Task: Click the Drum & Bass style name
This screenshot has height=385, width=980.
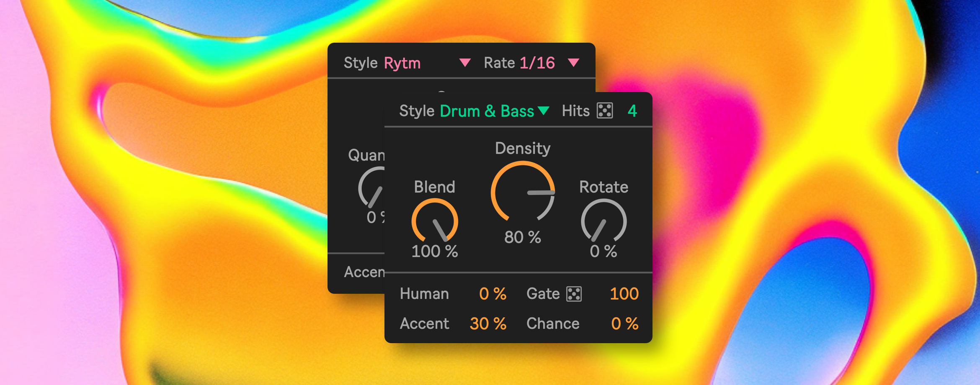Action: coord(487,111)
